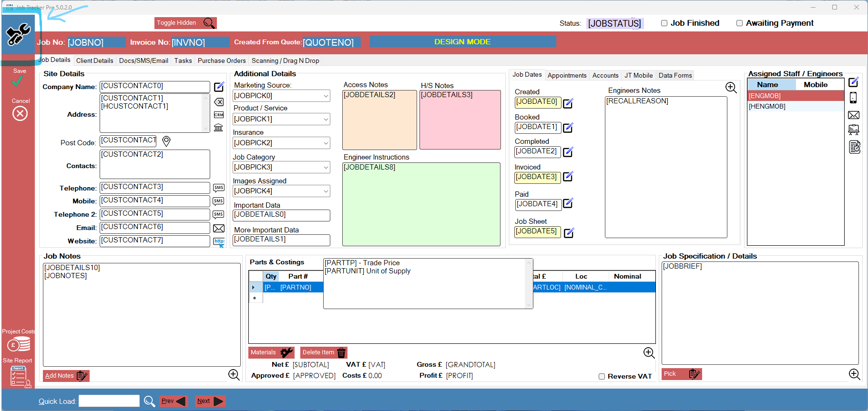The image size is (868, 411).
Task: Click the pink H/S Notes box
Action: click(460, 120)
